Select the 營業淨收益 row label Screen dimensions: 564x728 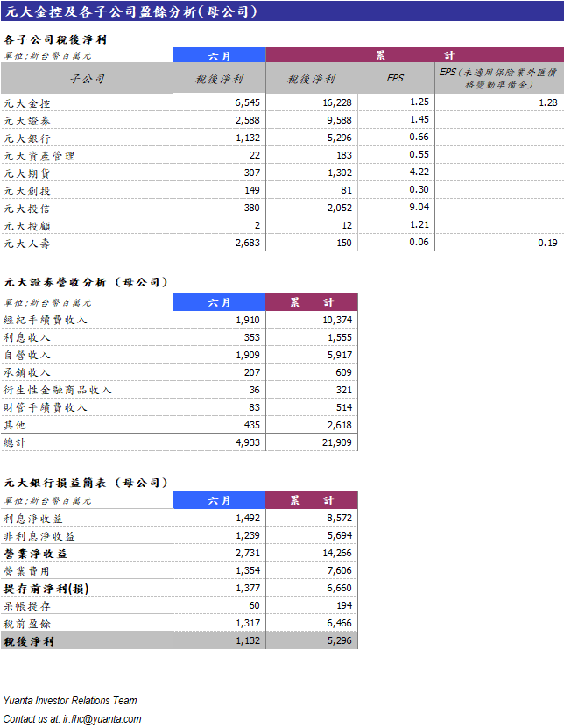coord(35,554)
